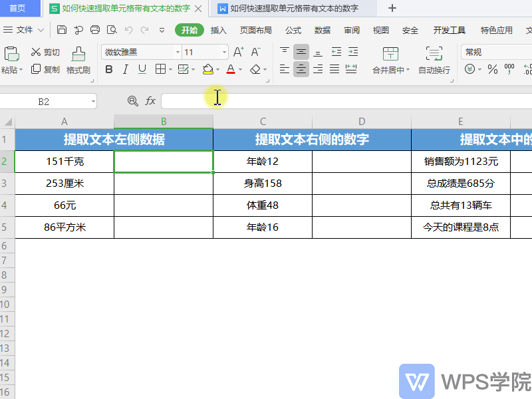The height and width of the screenshot is (399, 532).
Task: Justify text alignment icon
Action: [x=334, y=69]
